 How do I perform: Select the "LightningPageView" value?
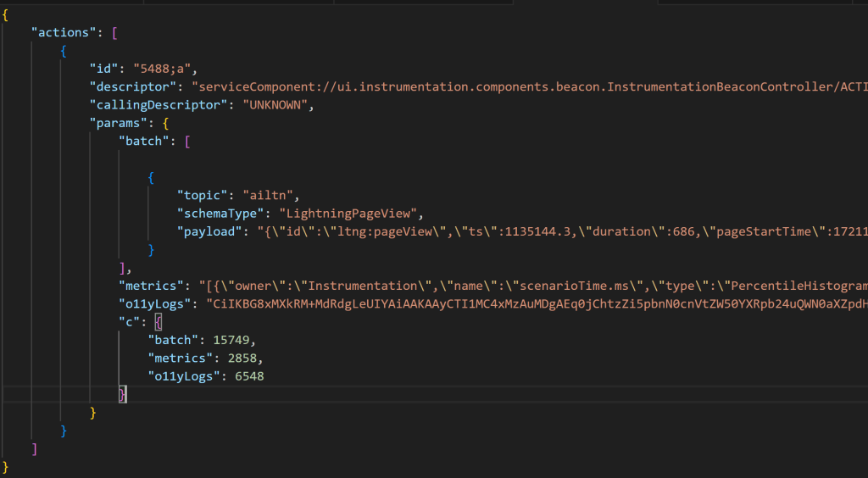pyautogui.click(x=348, y=214)
